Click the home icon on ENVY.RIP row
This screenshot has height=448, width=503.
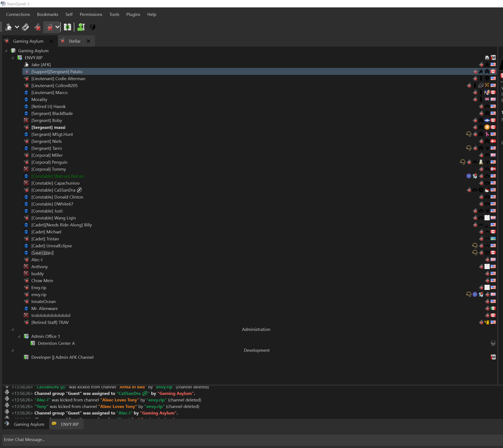[x=487, y=58]
